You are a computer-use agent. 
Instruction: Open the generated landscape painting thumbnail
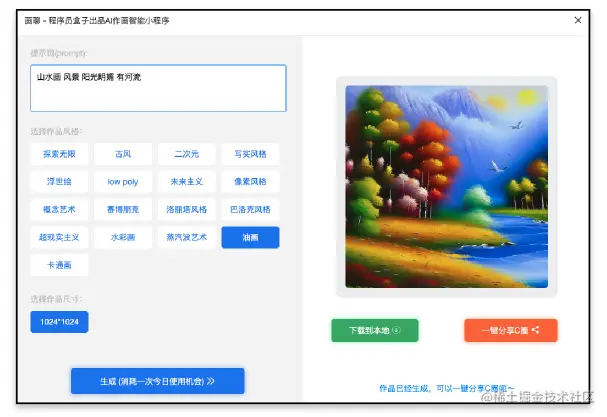point(446,187)
